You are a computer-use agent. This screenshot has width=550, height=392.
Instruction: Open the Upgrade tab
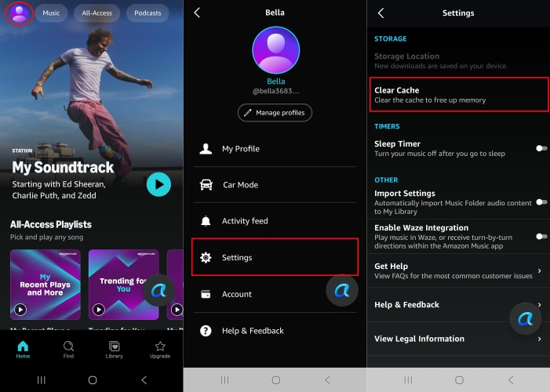click(x=160, y=350)
